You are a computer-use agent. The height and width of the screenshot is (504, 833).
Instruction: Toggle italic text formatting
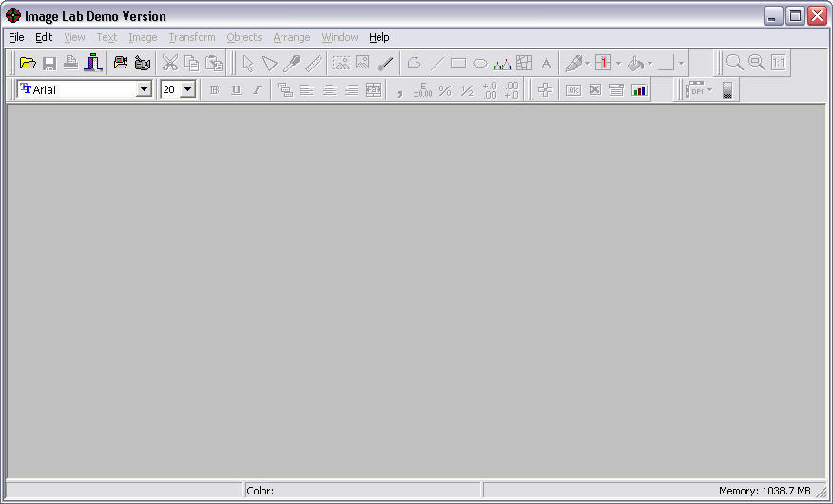coord(257,89)
